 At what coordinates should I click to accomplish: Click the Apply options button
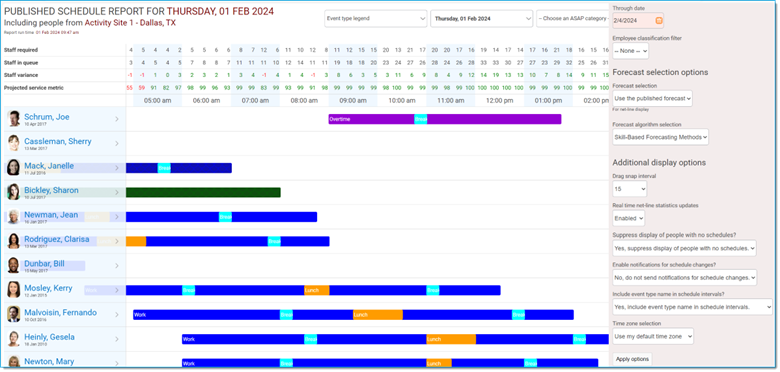[632, 359]
